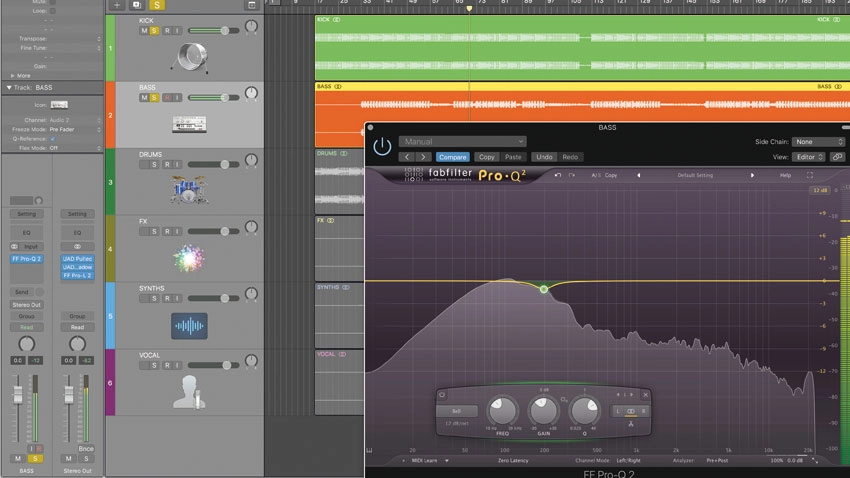Click the EQ band bypass power icon

442,395
